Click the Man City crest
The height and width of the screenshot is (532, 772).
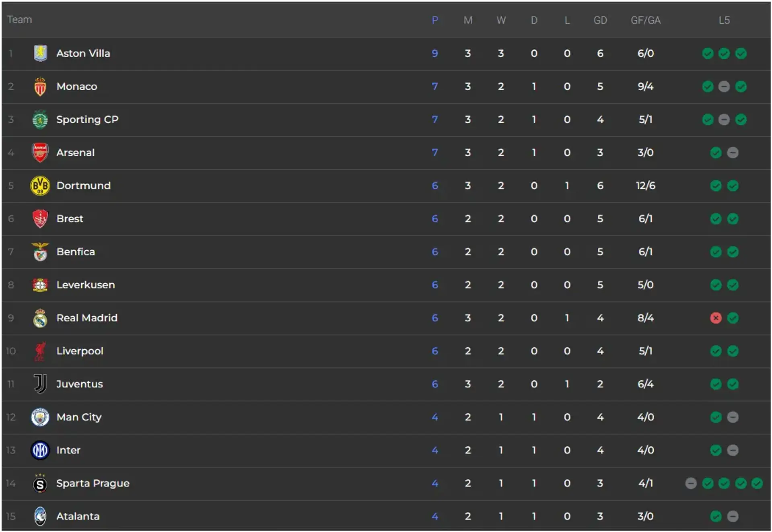(x=40, y=417)
